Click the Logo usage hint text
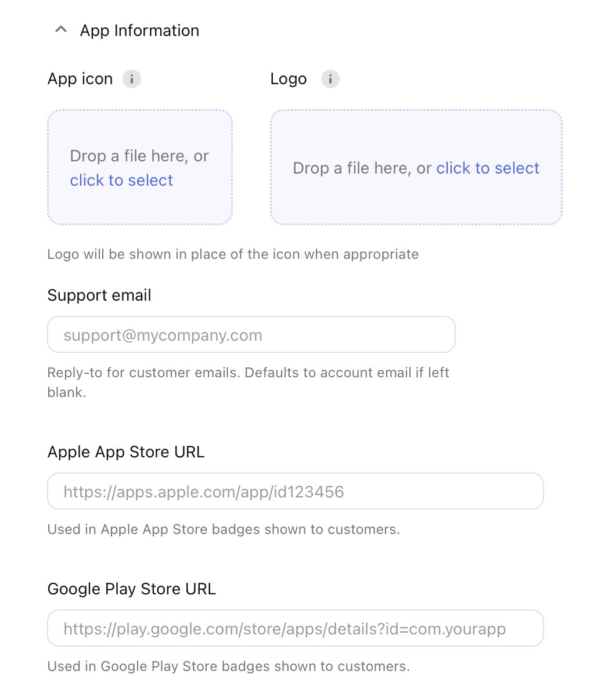This screenshot has width=612, height=700. pos(233,254)
